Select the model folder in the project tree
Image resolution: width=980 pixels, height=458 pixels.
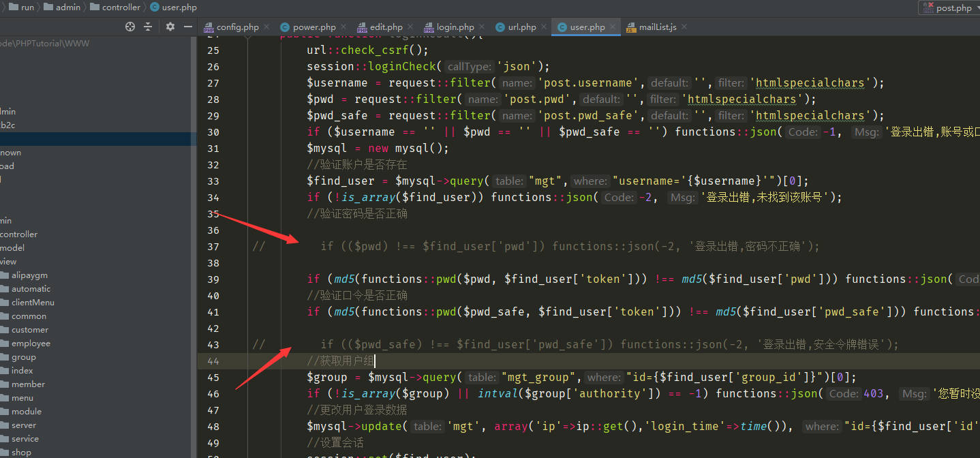[x=12, y=248]
